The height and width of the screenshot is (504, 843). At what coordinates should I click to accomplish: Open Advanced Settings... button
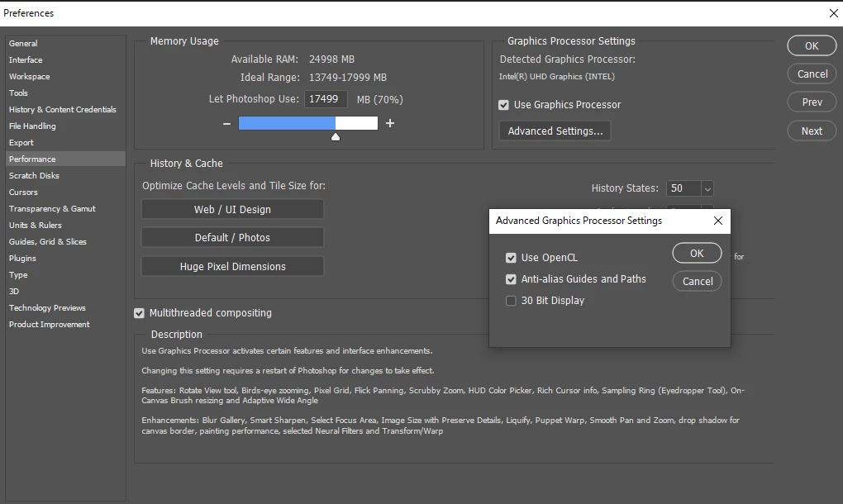[x=555, y=131]
